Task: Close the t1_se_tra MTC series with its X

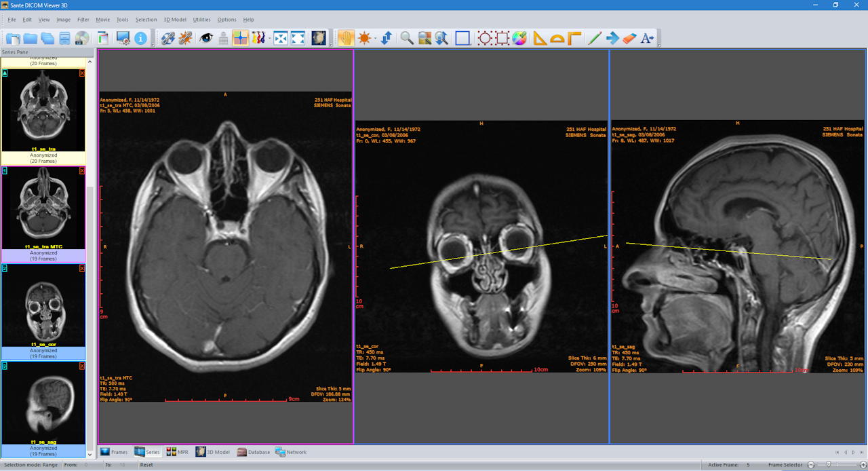Action: pos(82,170)
